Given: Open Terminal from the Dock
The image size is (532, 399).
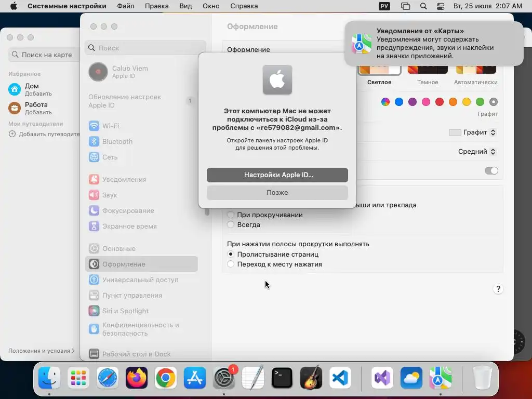Looking at the screenshot, I should (x=282, y=378).
